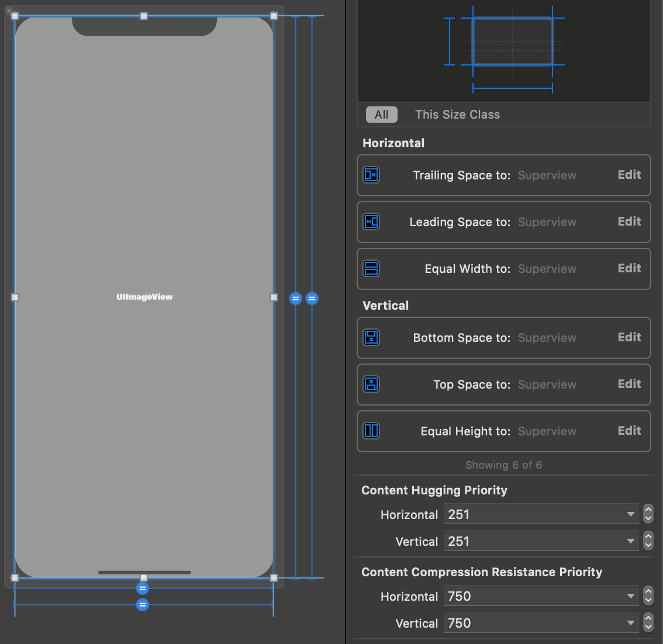Screen dimensions: 663x644
Task: Click the Bottom Space constraint icon
Action: pos(371,338)
